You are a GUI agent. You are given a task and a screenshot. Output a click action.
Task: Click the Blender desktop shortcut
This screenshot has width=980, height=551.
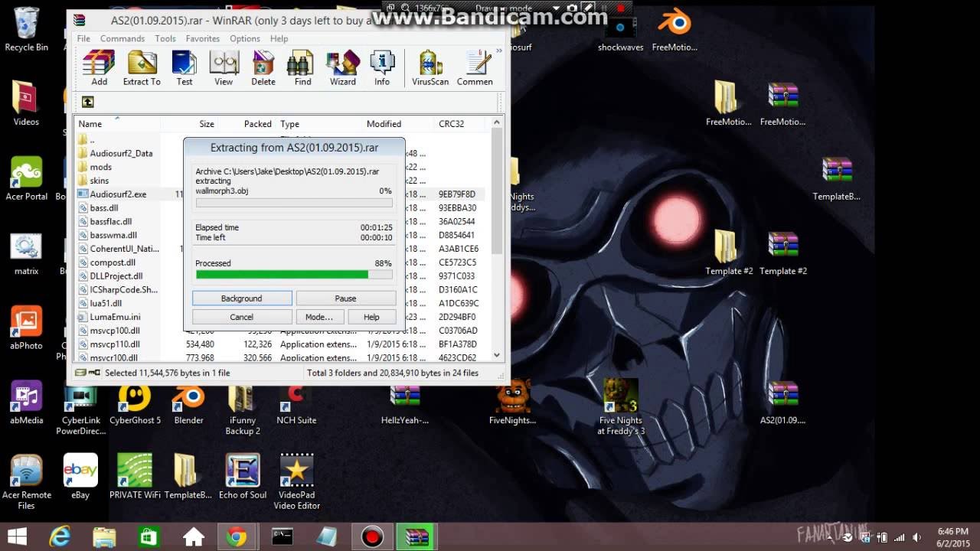[188, 404]
